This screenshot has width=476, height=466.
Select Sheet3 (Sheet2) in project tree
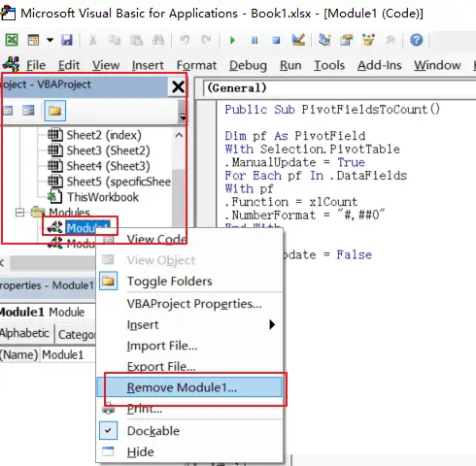click(99, 150)
